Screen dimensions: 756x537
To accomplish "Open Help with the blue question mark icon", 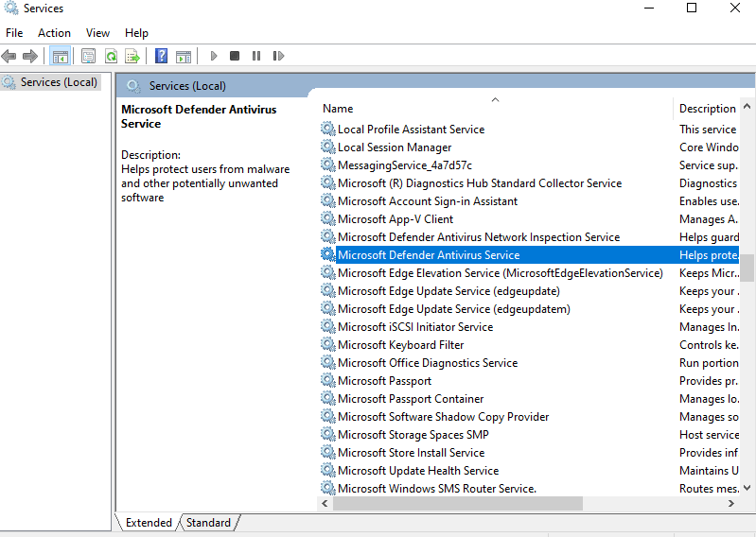I will 161,57.
